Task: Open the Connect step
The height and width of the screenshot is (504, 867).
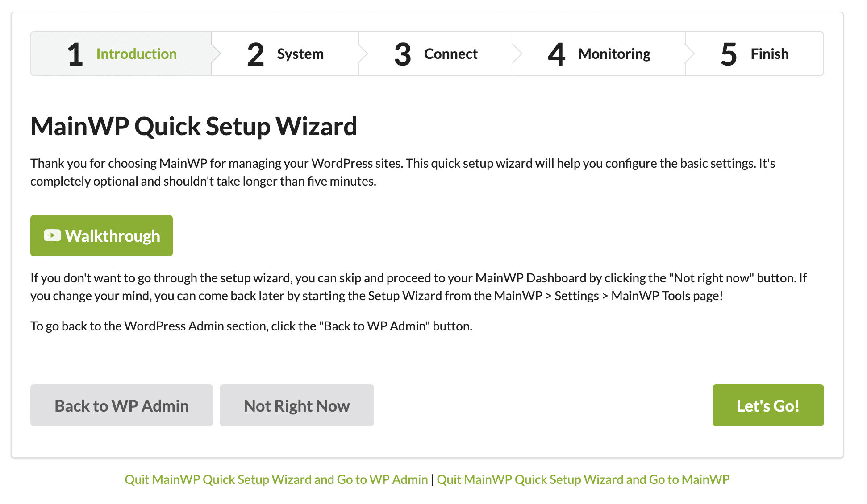Action: 436,54
